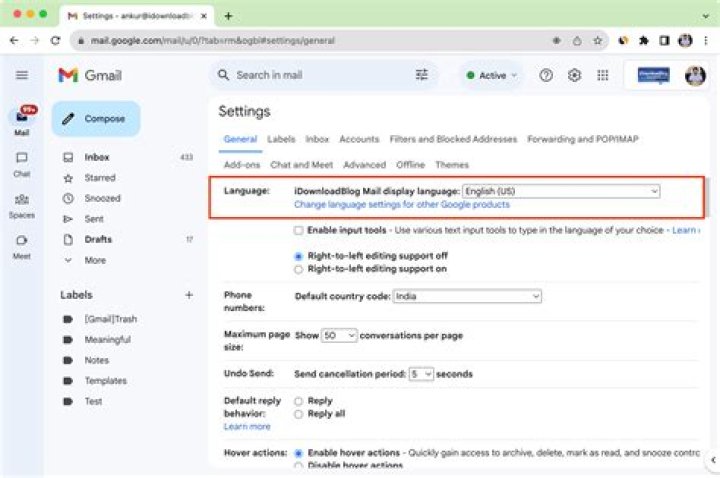Open Forwarding and POP/IMAP tab

point(583,139)
